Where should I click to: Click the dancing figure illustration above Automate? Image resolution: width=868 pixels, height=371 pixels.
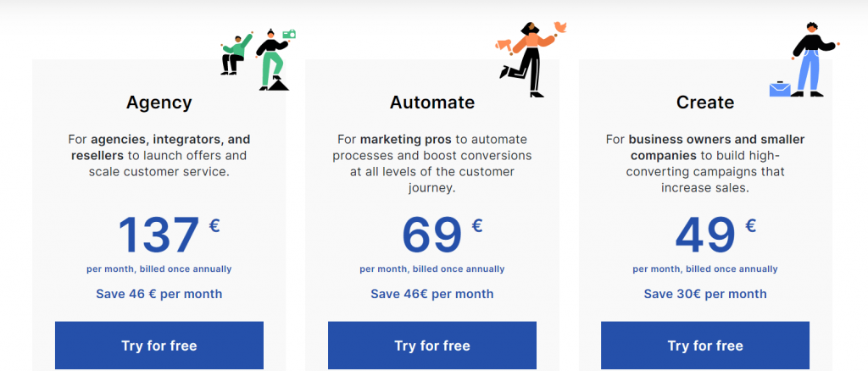coord(527,59)
